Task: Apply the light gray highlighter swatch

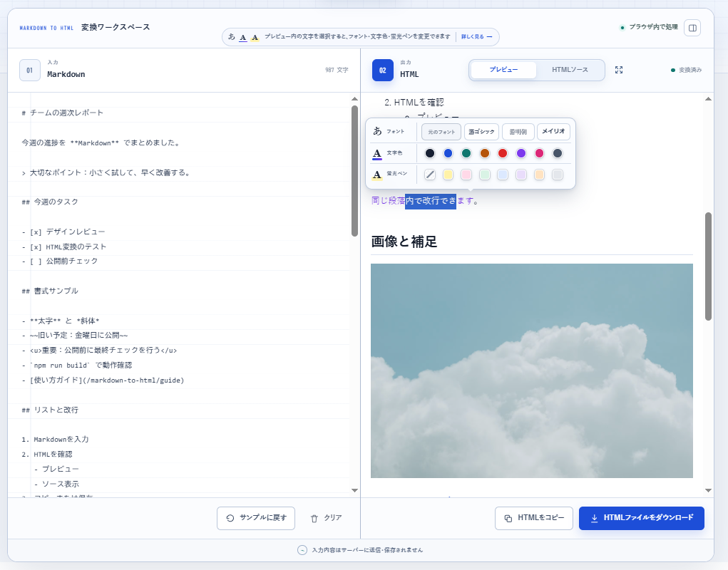Action: click(558, 175)
